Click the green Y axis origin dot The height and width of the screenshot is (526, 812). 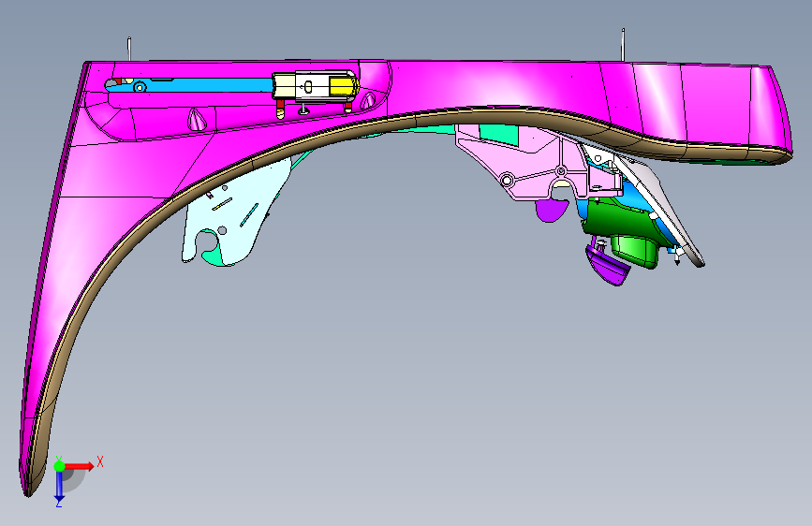(59, 466)
